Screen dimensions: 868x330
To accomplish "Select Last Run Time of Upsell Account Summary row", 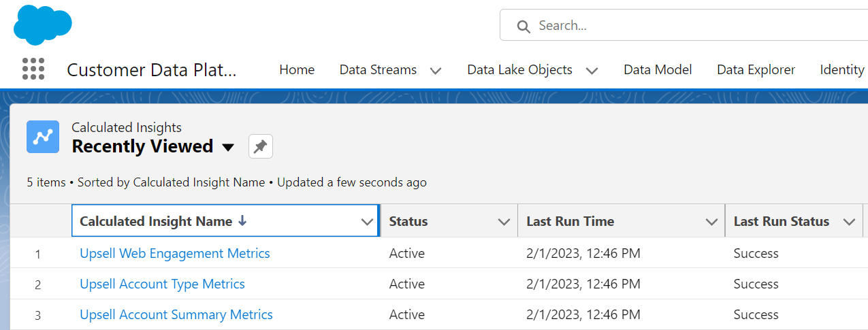I will (583, 314).
